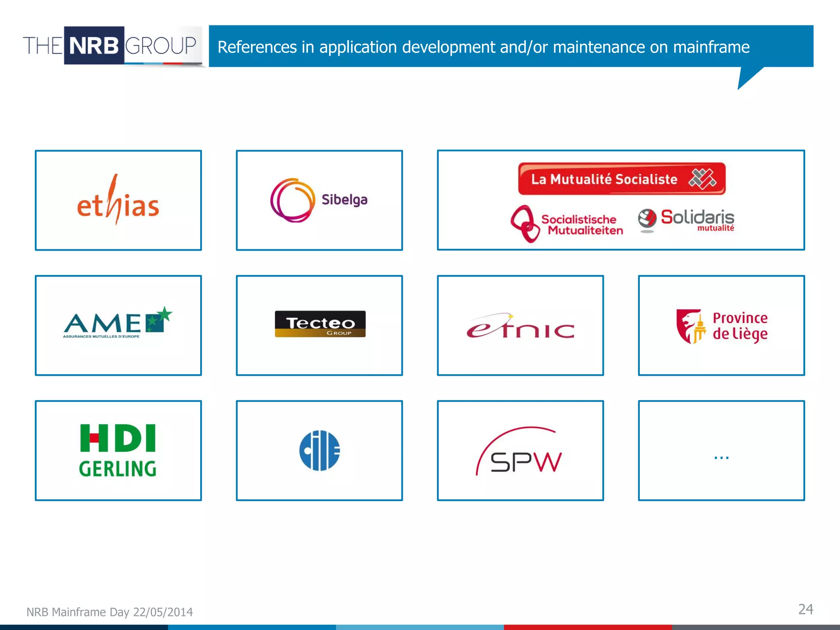
Task: Click the etnic logo
Action: tap(520, 326)
